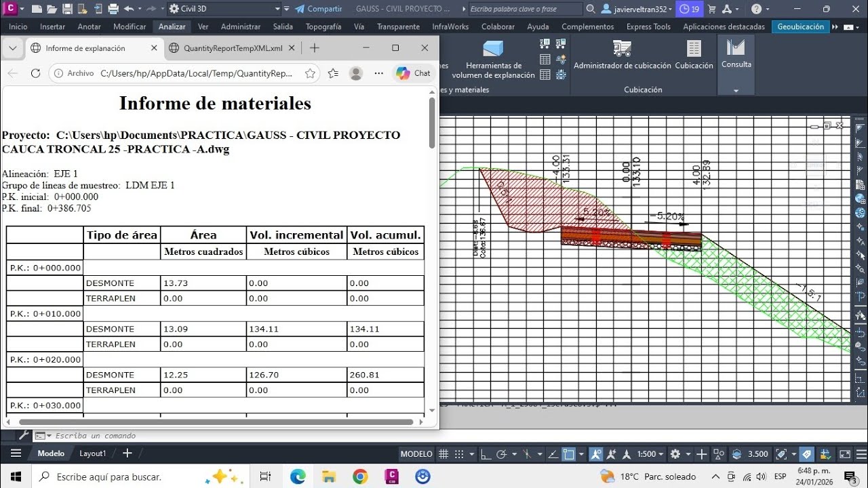Click the Print (plot) icon
868x488 pixels.
point(114,9)
